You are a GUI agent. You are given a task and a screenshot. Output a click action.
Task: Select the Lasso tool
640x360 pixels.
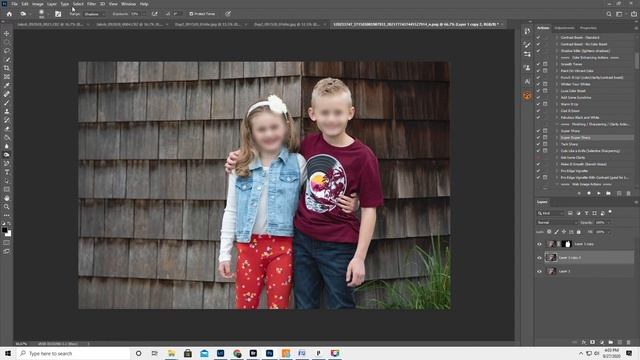point(7,51)
